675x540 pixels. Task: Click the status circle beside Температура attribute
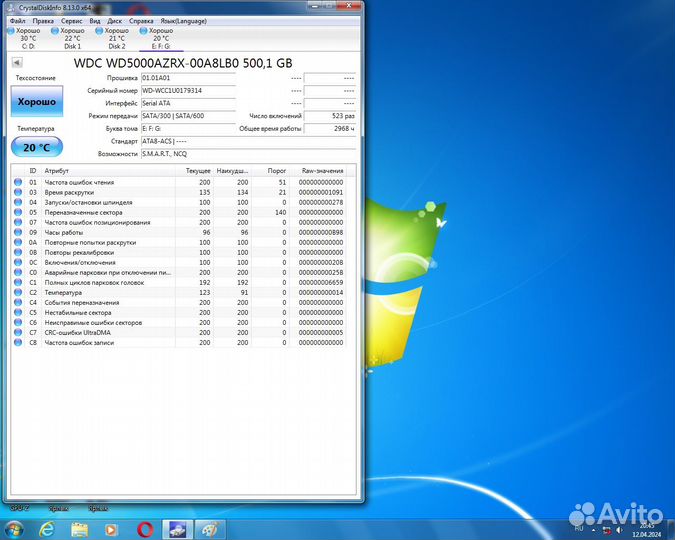point(18,293)
